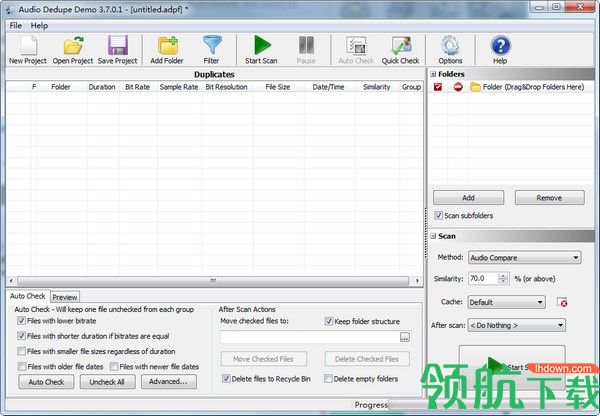Toggle Files with lower bitrate
This screenshot has height=416, width=600.
tap(21, 321)
